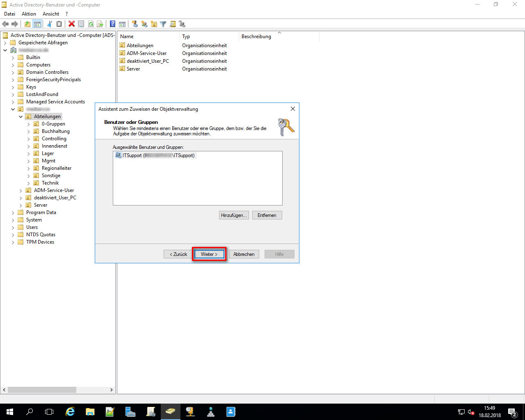This screenshot has width=525, height=420.
Task: Click the Weiter button in wizard
Action: click(209, 254)
